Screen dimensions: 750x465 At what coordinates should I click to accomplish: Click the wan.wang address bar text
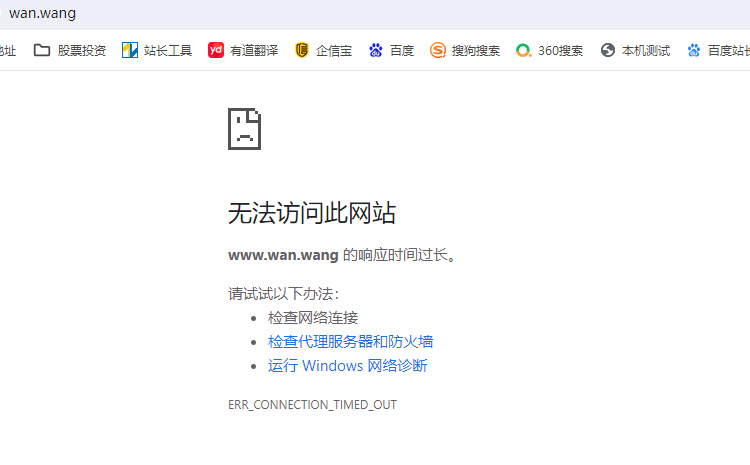[x=42, y=14]
